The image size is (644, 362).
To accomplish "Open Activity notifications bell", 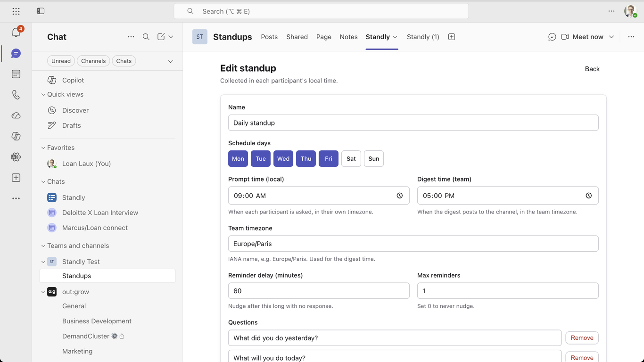I will 16,32.
